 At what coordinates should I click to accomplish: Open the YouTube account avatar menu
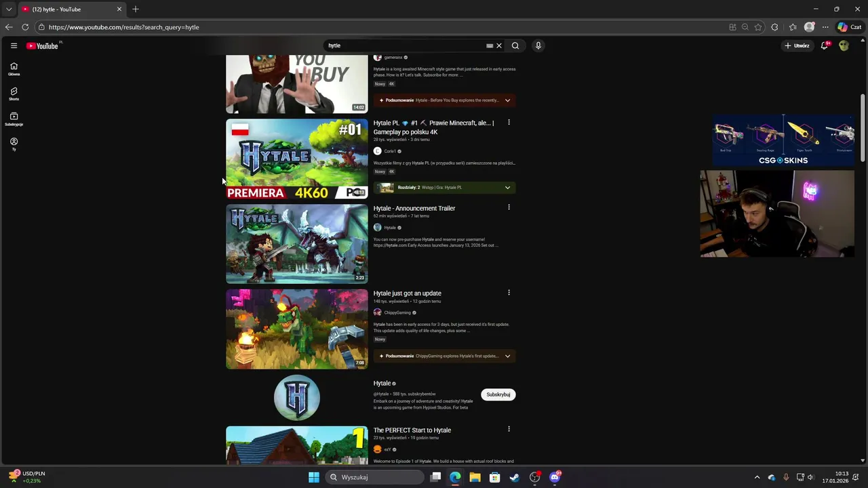[x=844, y=45]
